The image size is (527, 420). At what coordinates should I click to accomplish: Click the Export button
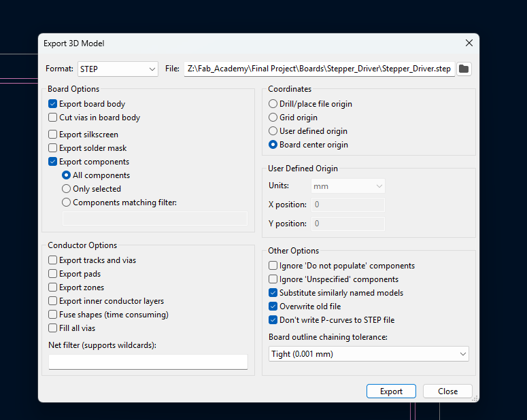point(391,391)
